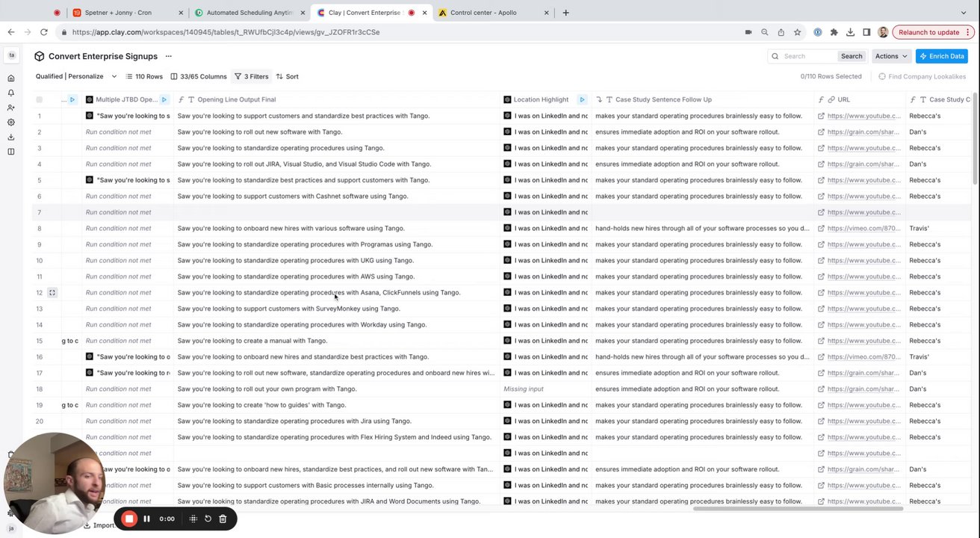Click the camera icon in address bar
The height and width of the screenshot is (538, 980).
[x=748, y=32]
